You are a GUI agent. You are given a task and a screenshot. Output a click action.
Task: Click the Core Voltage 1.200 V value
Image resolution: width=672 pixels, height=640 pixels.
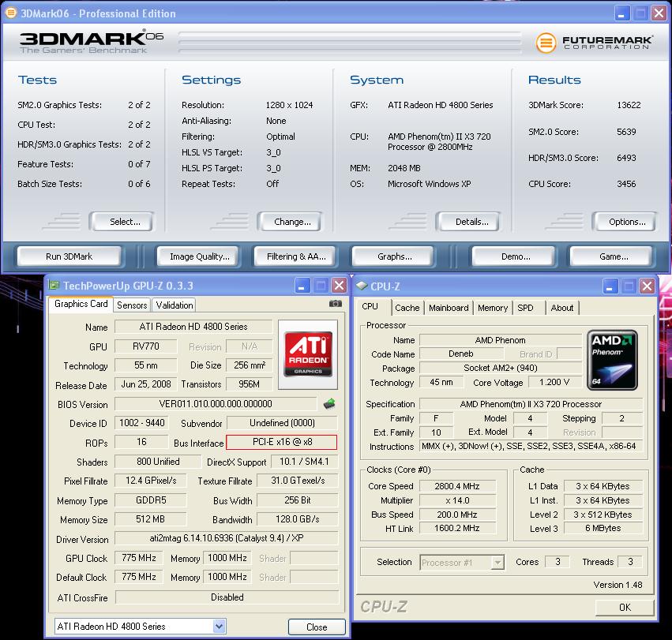(x=554, y=382)
